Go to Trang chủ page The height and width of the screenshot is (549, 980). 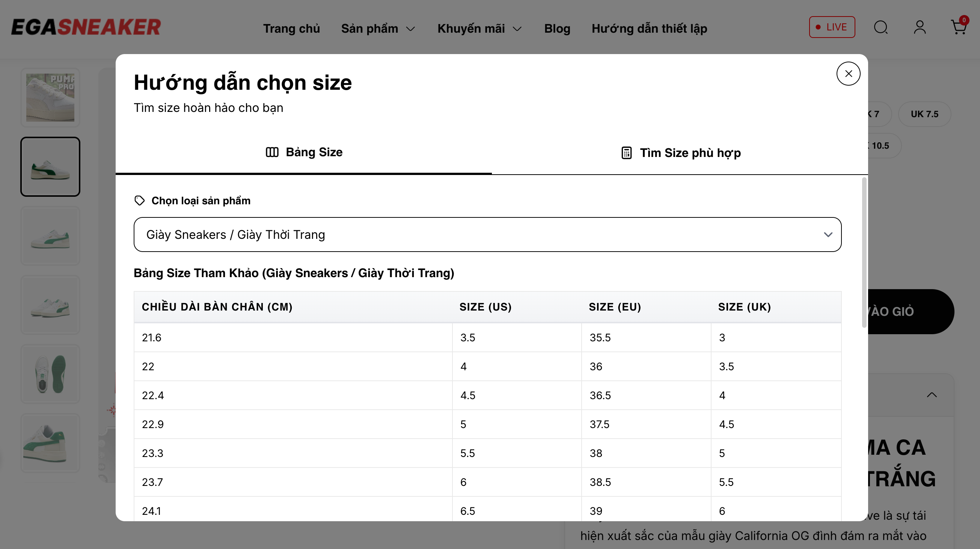[x=291, y=29]
